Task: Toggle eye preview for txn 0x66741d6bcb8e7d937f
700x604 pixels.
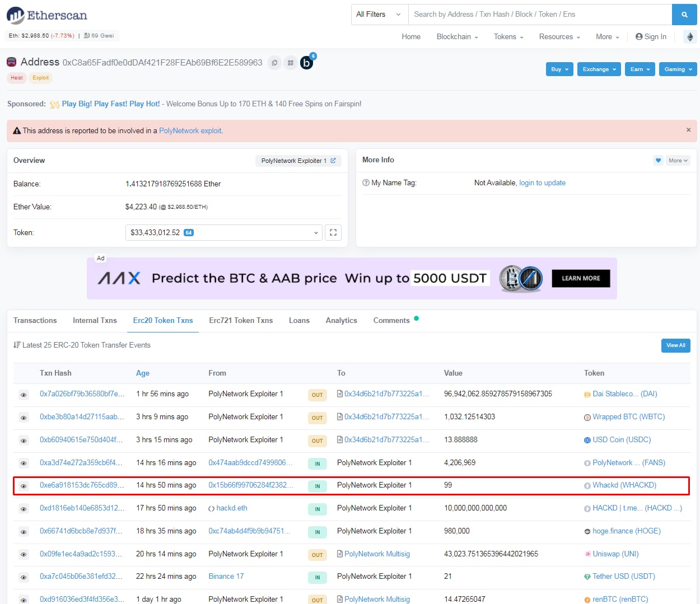Action: coord(24,532)
